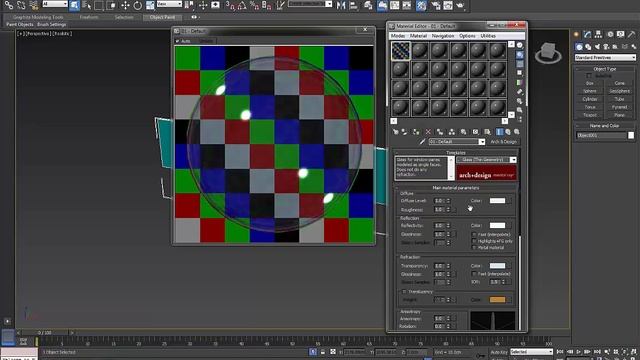Open the orange Translucency color swatch
640x360 pixels.
(497, 300)
